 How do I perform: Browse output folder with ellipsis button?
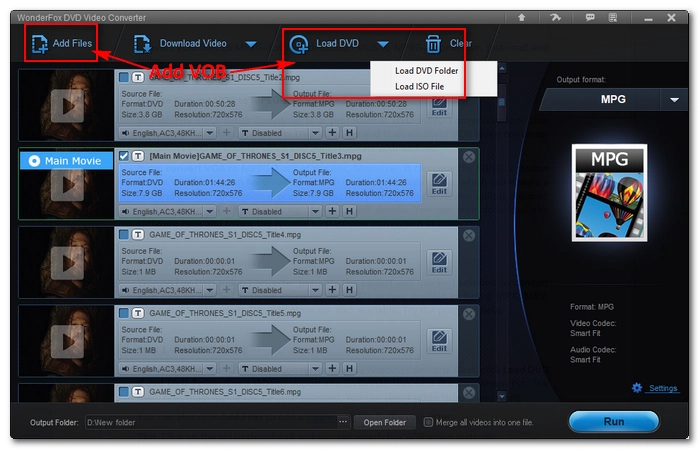pos(343,421)
